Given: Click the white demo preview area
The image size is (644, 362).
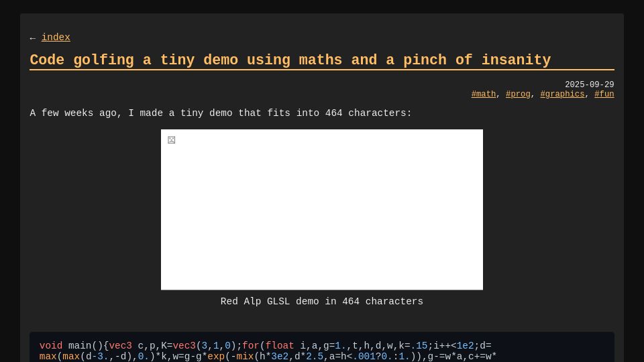Looking at the screenshot, I should [x=322, y=210].
